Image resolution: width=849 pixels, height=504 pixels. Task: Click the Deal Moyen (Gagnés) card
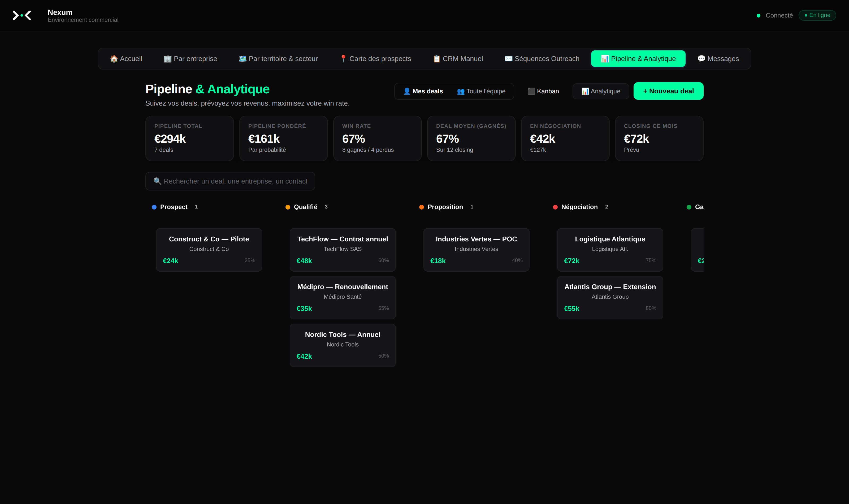[x=471, y=138]
